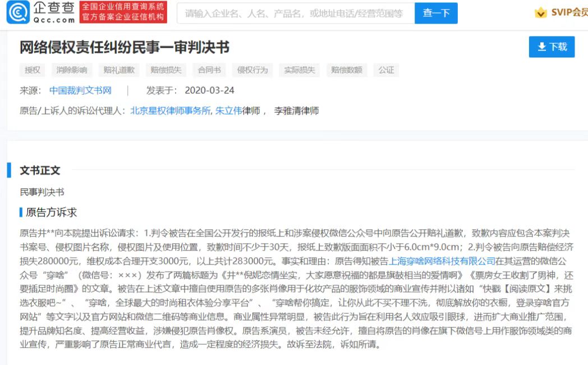Select the 赔偿损失 tag
Viewport: 588px width, 365px height.
coord(166,70)
